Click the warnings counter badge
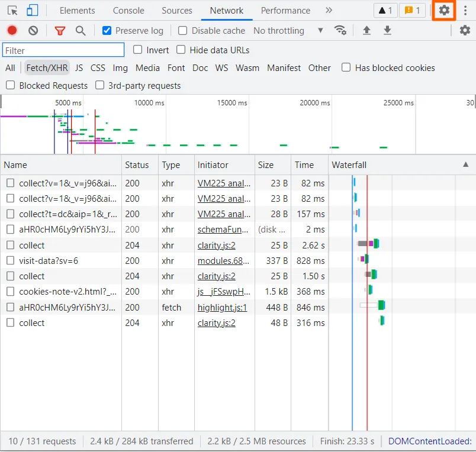476x452 pixels. coord(385,11)
